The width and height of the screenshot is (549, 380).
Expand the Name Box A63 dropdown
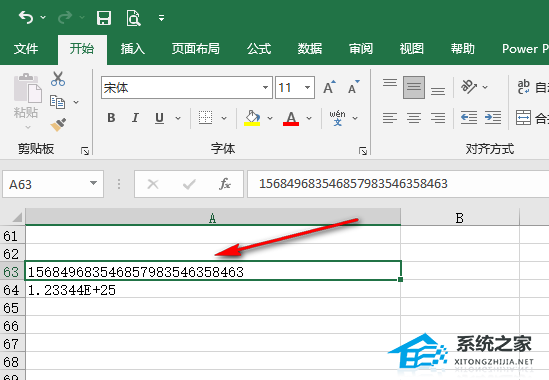point(93,183)
